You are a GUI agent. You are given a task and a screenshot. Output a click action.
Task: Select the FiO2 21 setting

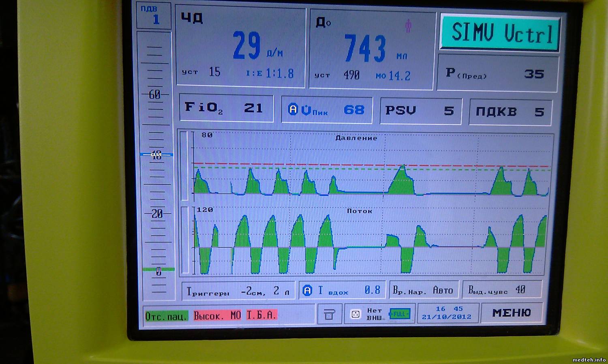[x=226, y=108]
